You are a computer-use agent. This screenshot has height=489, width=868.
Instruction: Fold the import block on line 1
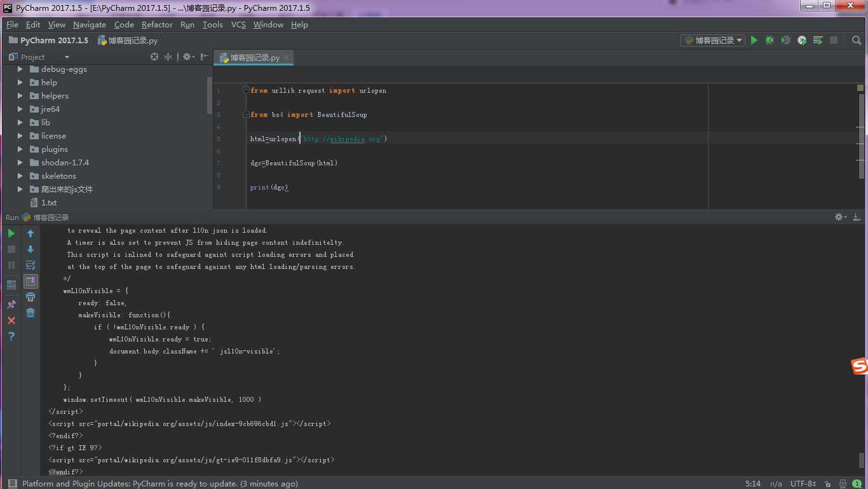(246, 90)
